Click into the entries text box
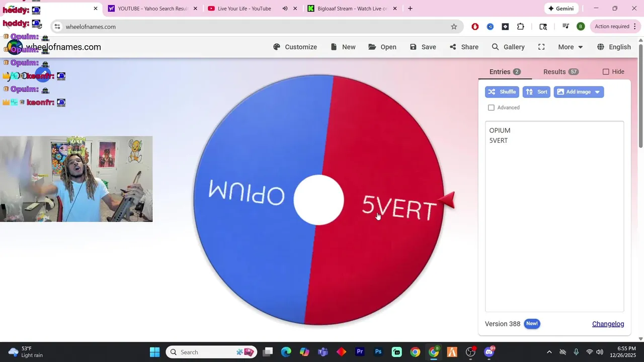 pyautogui.click(x=554, y=216)
